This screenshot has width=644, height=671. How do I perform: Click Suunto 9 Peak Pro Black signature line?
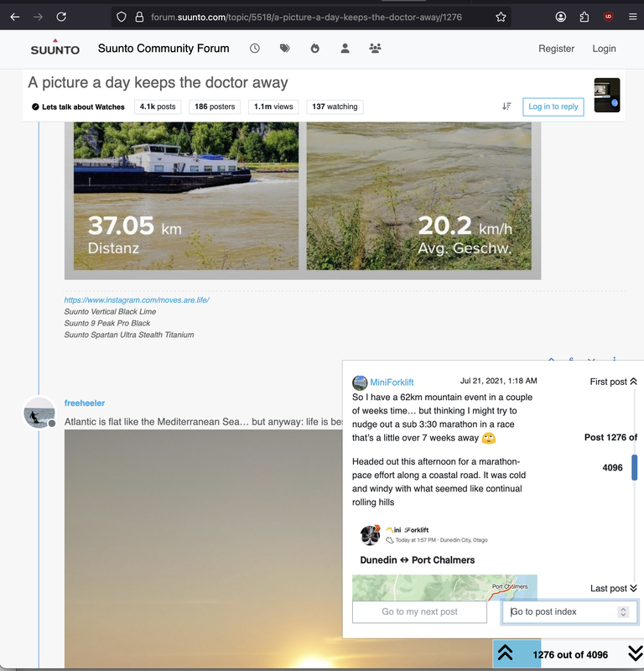coord(107,323)
